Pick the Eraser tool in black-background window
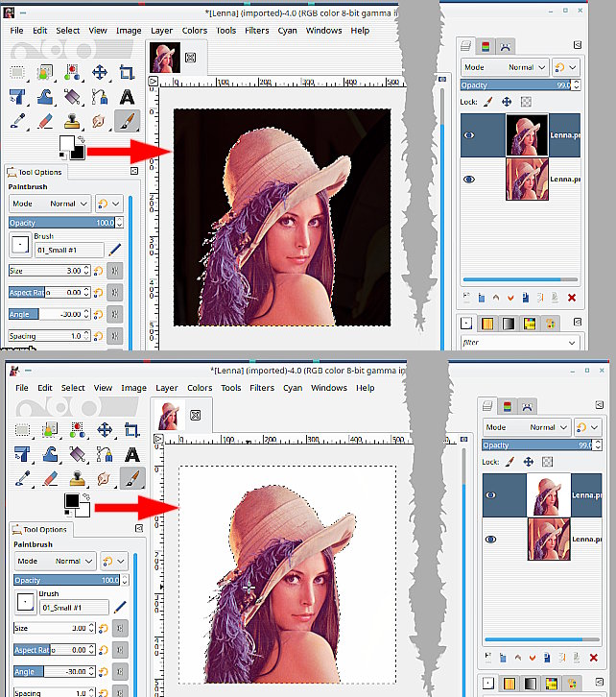616x697 pixels. pos(45,121)
